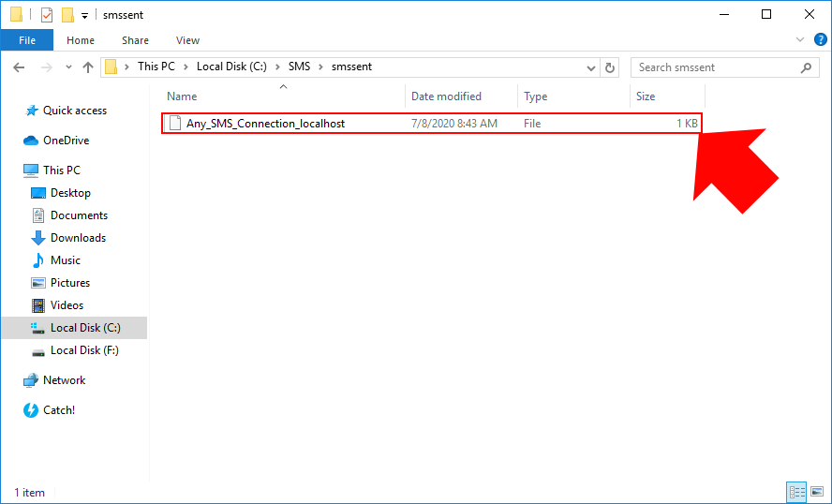Open the File ribbon tab
The image size is (832, 504).
[27, 40]
